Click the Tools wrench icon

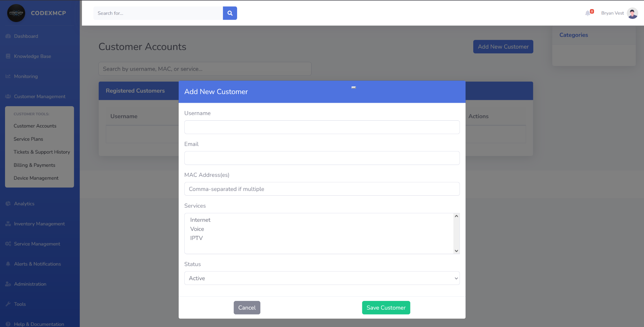point(8,304)
